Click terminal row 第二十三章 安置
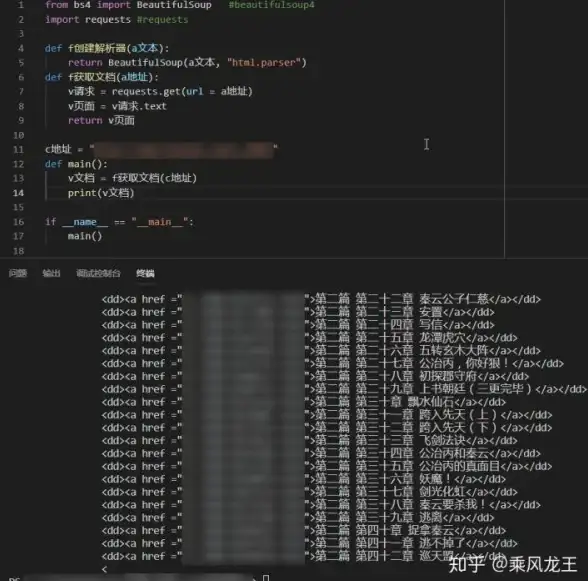Image resolution: width=588 pixels, height=581 pixels. [298, 312]
